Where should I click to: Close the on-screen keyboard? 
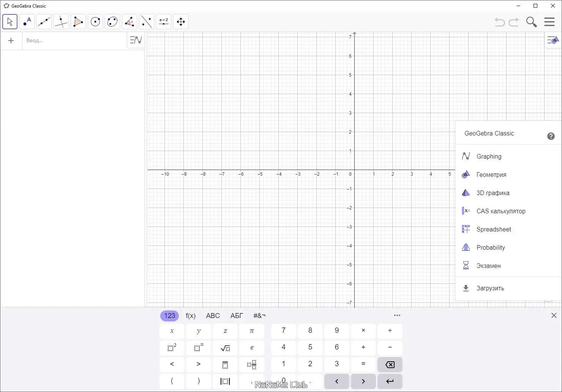pos(554,315)
